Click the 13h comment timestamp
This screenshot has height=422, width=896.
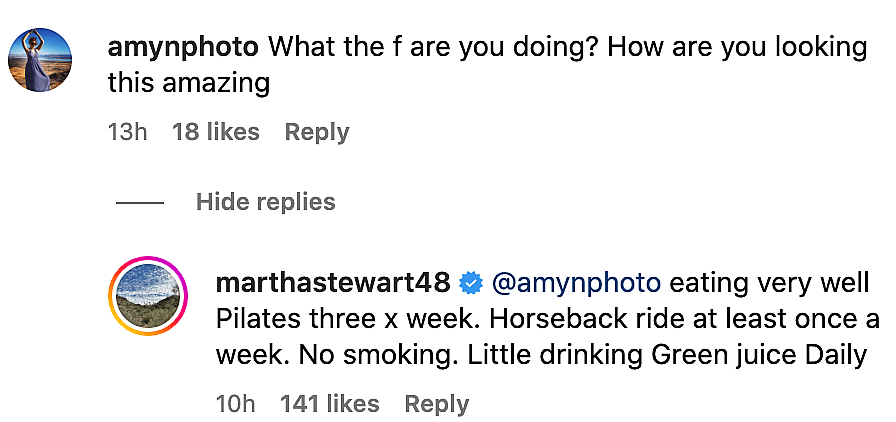(127, 132)
